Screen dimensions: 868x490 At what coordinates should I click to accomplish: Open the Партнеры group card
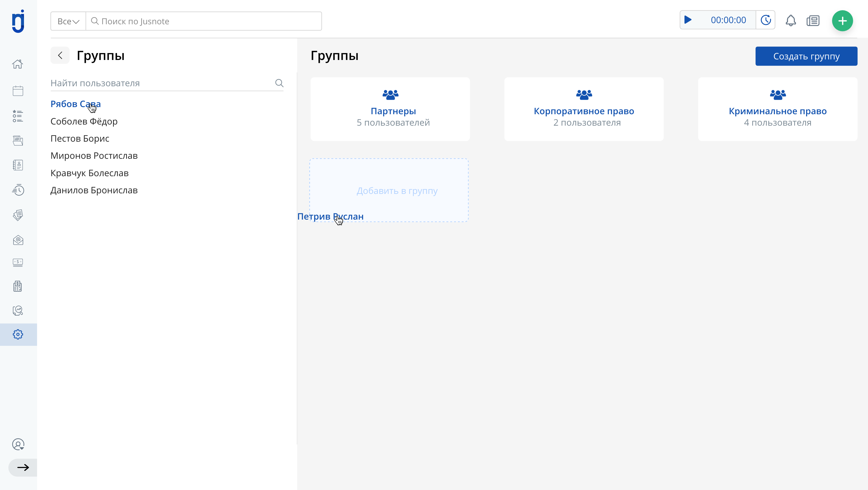[390, 109]
